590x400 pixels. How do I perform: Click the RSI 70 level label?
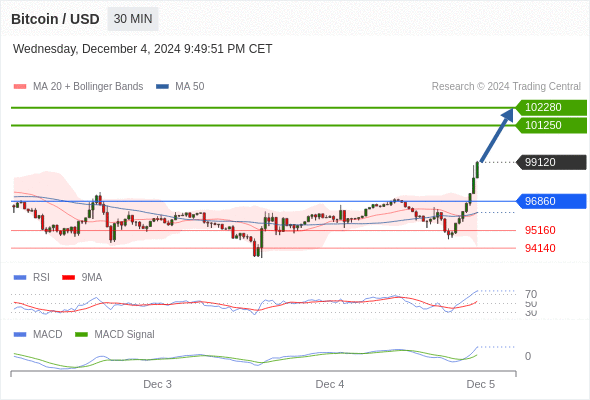click(531, 294)
